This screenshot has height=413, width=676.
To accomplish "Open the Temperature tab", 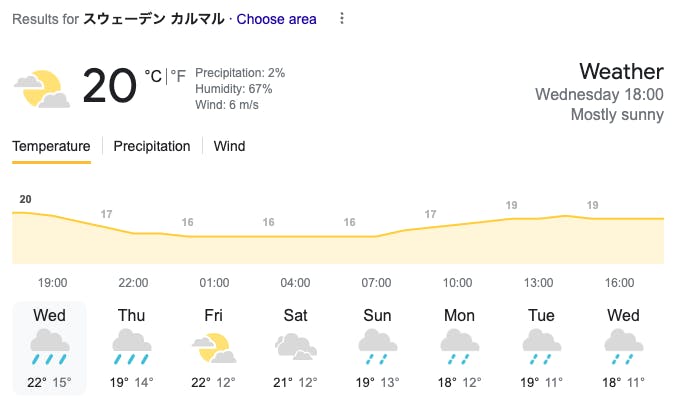I will click(51, 146).
